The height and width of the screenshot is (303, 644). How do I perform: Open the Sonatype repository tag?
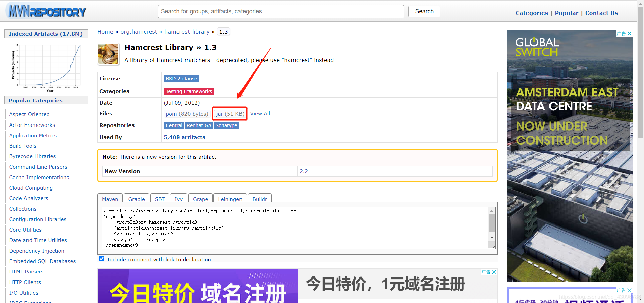click(226, 125)
